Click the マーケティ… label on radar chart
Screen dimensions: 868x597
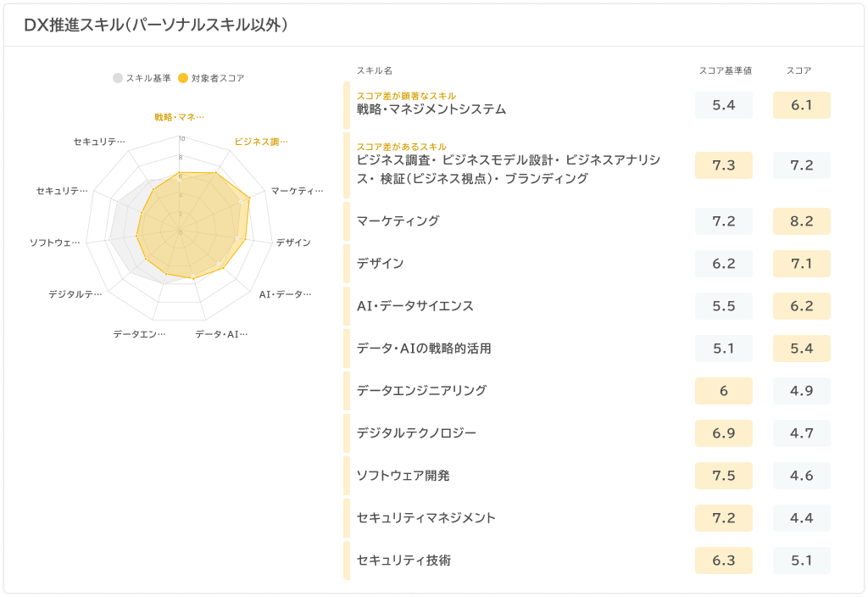click(x=297, y=191)
